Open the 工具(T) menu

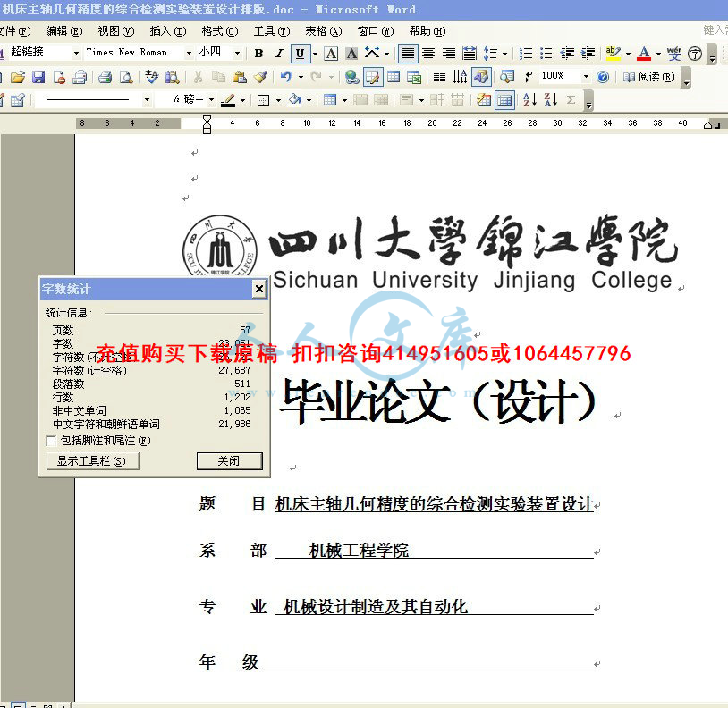coord(272,31)
